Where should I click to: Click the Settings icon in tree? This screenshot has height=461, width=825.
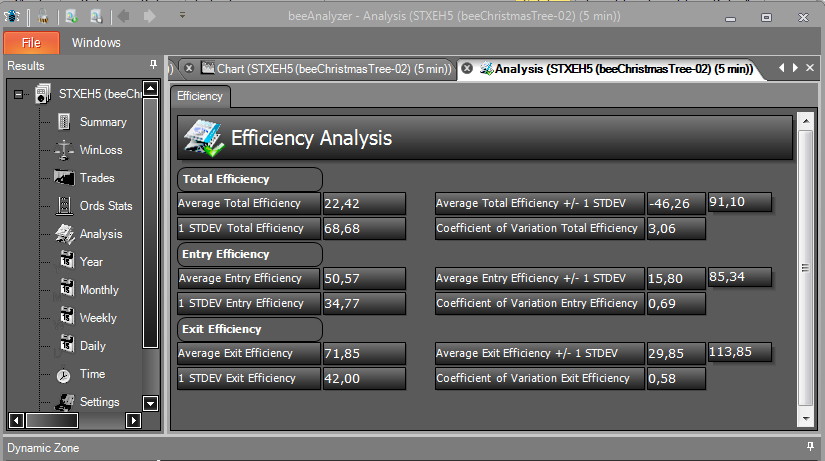coord(65,403)
